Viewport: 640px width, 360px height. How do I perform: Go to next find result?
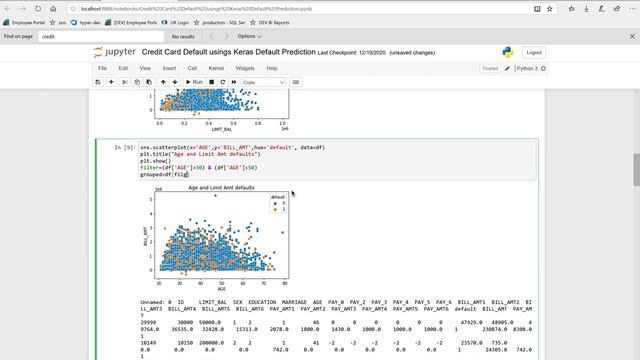pyautogui.click(x=227, y=36)
